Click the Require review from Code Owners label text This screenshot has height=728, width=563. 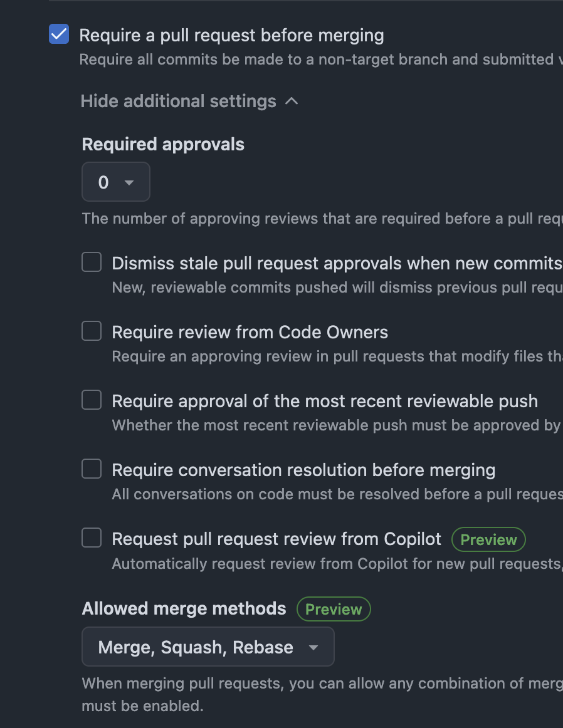click(x=250, y=332)
